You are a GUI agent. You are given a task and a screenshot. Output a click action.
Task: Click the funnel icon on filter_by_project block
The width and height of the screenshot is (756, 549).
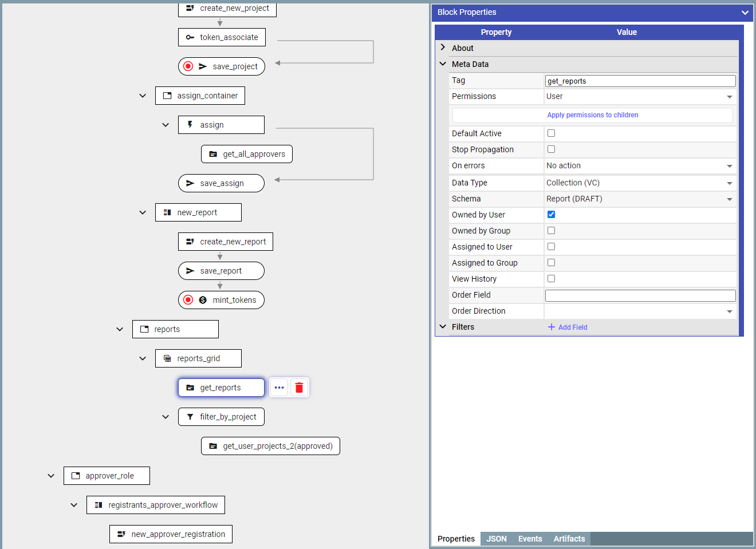pos(190,417)
